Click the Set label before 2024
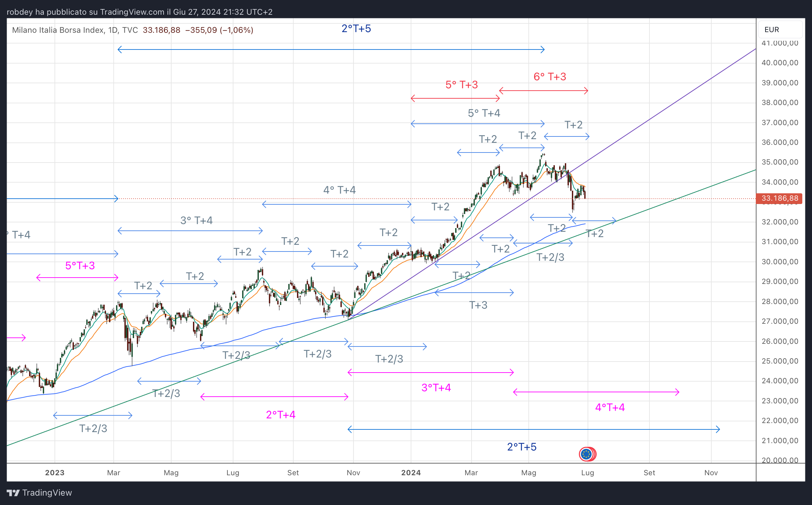The width and height of the screenshot is (812, 505). (293, 473)
